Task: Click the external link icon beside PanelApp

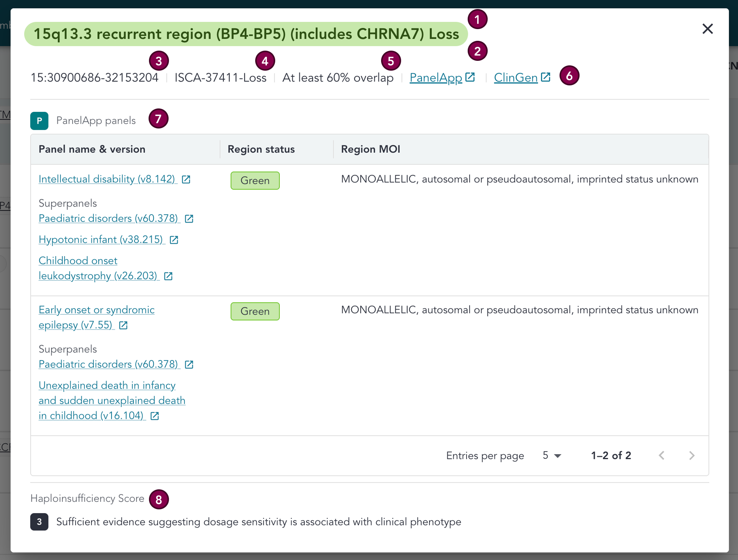Action: [470, 77]
